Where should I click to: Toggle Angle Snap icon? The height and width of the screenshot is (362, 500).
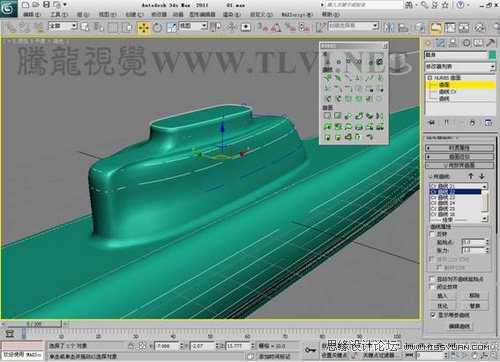tap(276, 27)
